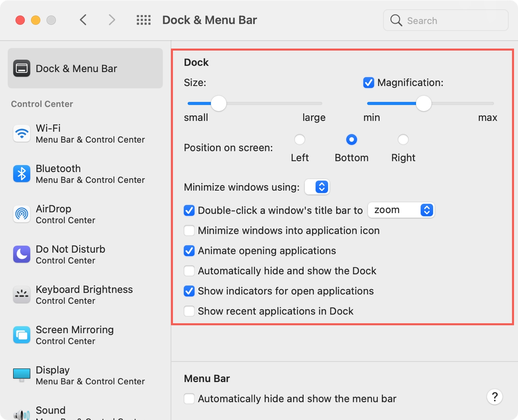Open AirDrop settings via its icon
The width and height of the screenshot is (518, 420).
point(22,214)
